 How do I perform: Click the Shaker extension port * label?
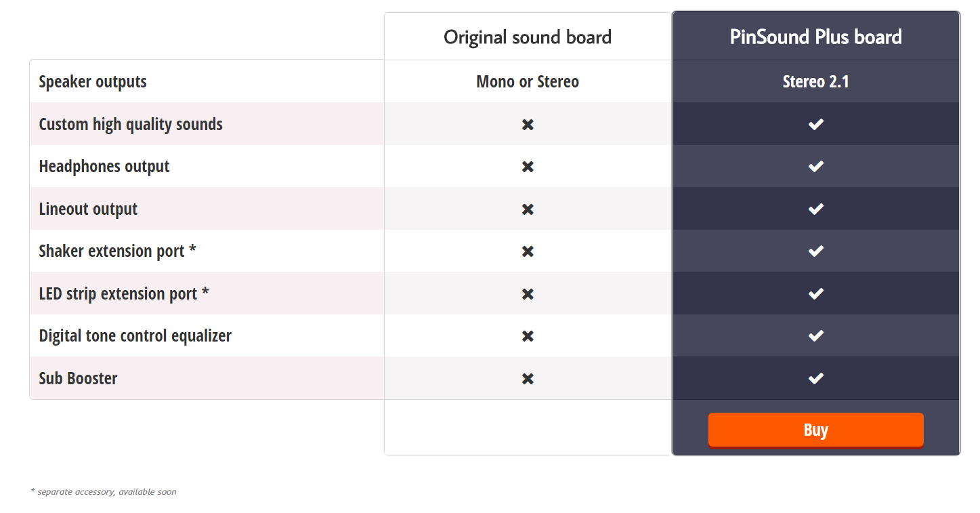click(117, 251)
